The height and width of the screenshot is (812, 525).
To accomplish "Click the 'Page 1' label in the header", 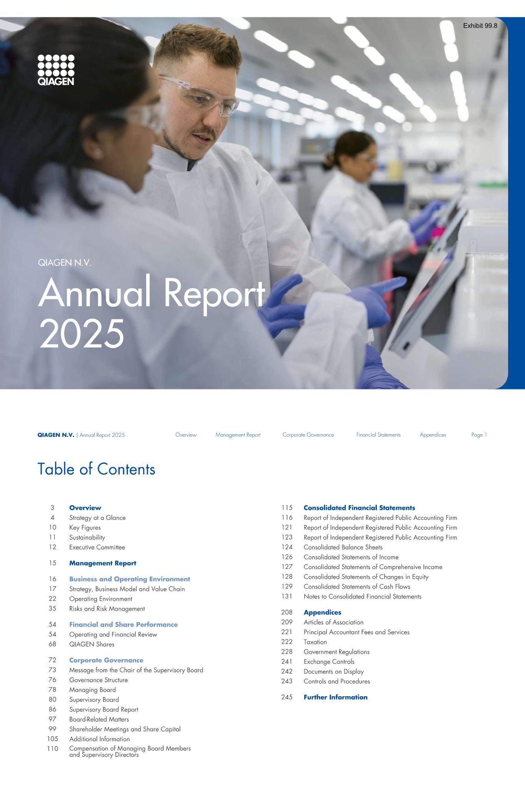I will tap(479, 435).
